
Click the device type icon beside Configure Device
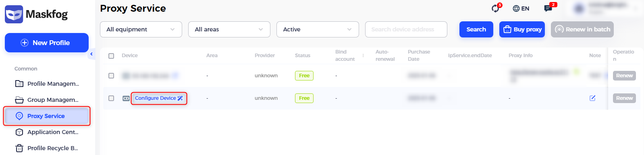click(x=126, y=98)
